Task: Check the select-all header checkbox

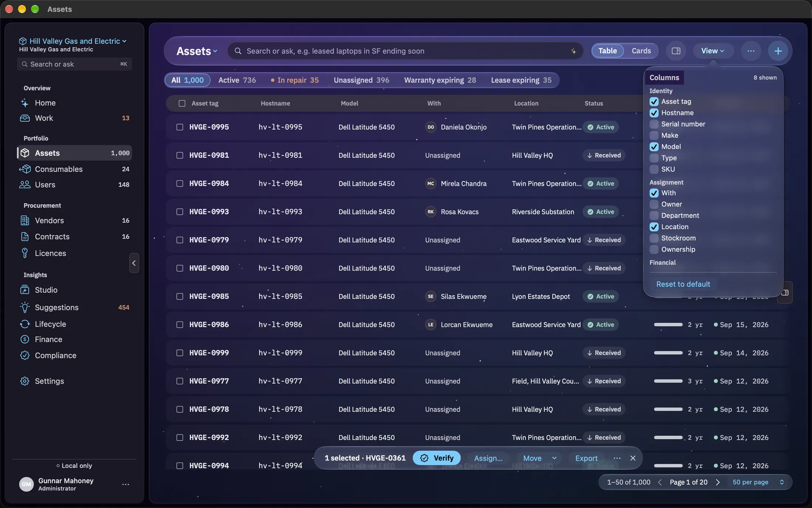Action: (182, 103)
